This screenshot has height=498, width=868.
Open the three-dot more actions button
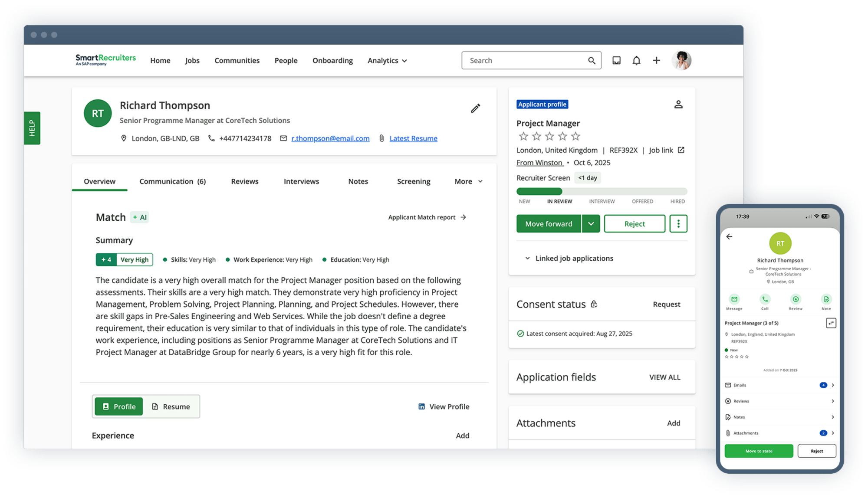point(678,223)
